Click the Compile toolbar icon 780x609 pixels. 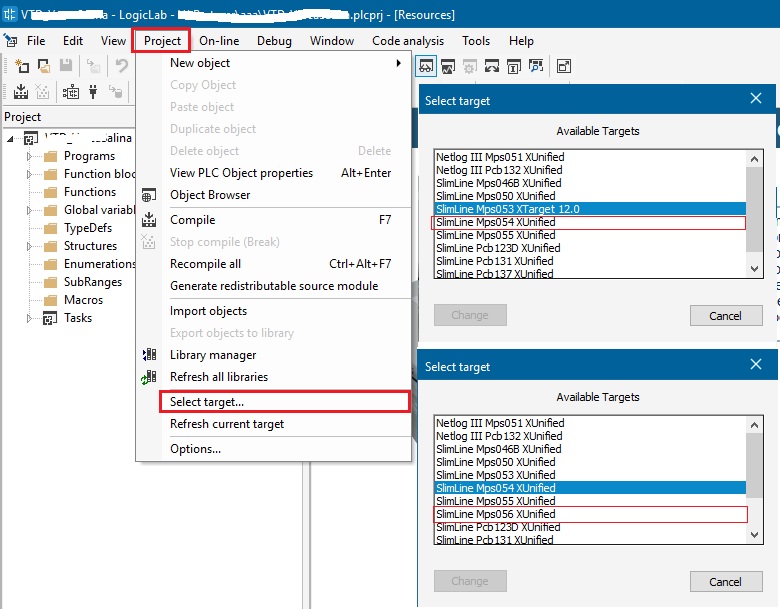(x=21, y=92)
